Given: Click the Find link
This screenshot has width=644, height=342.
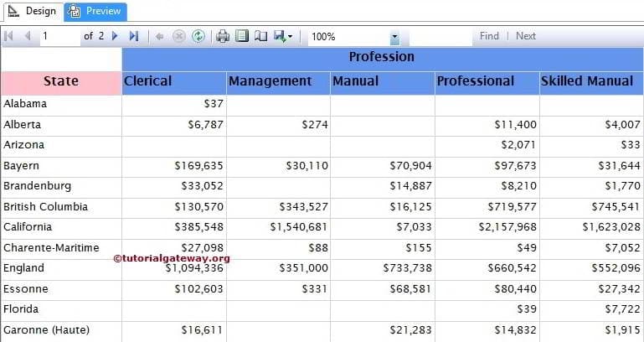Looking at the screenshot, I should click(x=489, y=36).
